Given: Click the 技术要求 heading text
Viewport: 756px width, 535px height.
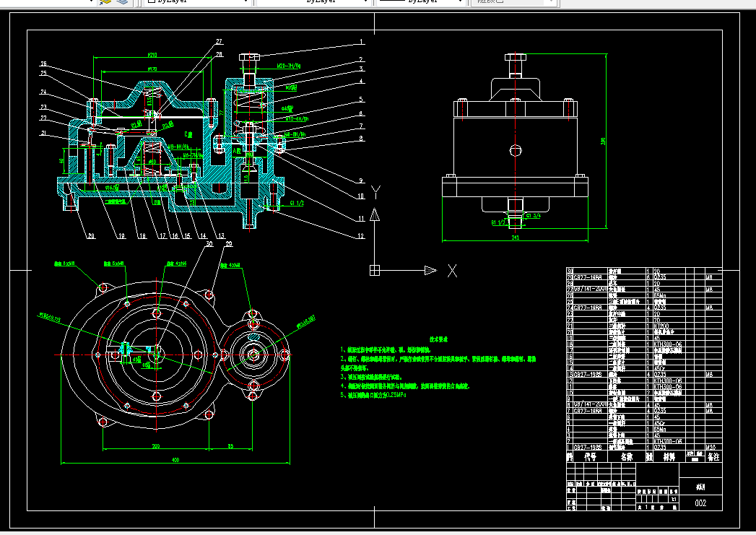Looking at the screenshot, I should pos(439,339).
